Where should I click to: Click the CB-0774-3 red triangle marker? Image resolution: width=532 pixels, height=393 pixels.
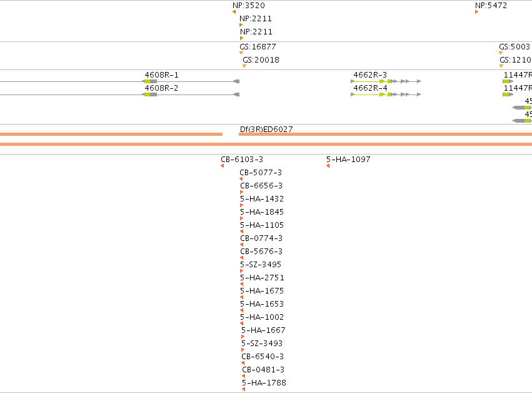[241, 245]
